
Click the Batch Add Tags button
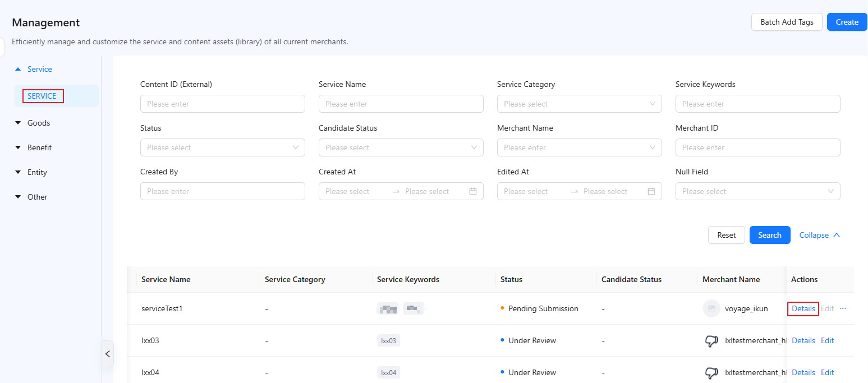tap(787, 22)
